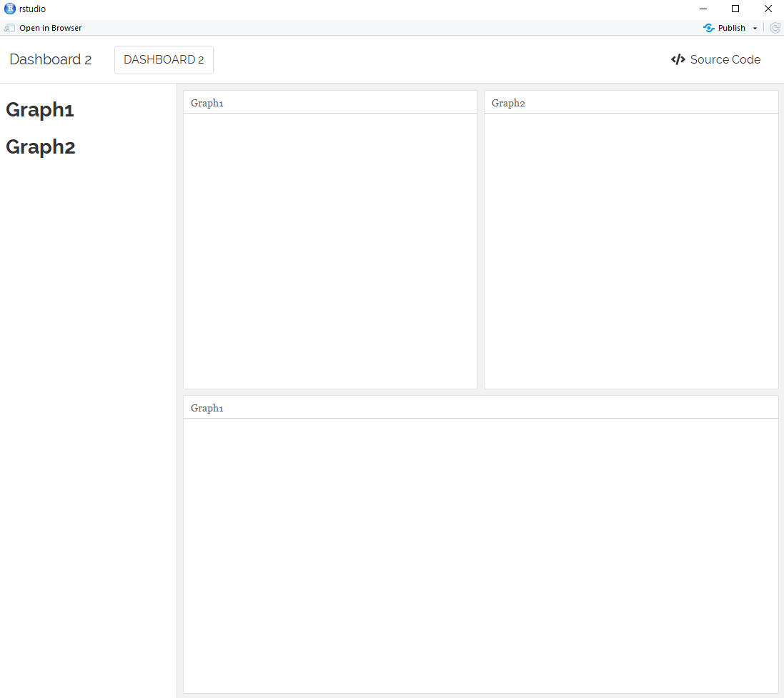Click the blue Publish icon
The width and height of the screenshot is (784, 698).
(x=708, y=27)
